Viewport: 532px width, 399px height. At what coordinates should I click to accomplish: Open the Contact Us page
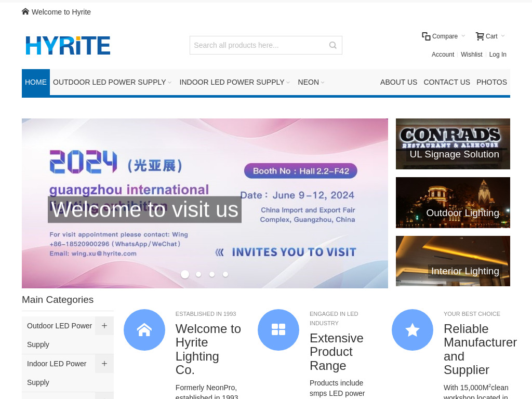point(447,83)
